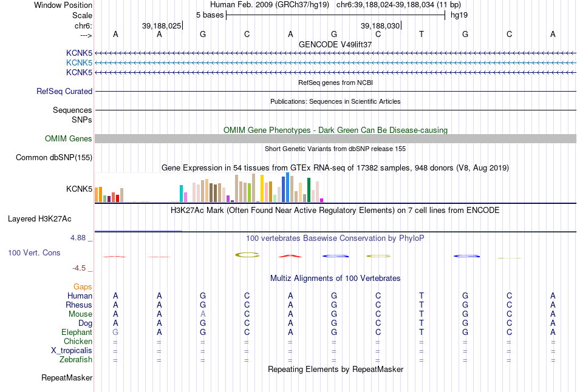Click the SNPs track label
Image resolution: width=577 pixels, height=392 pixels.
(82, 120)
